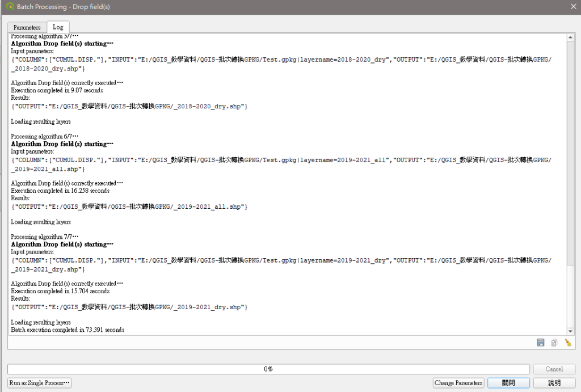Click the 關閉 close button
The image size is (581, 392).
(x=508, y=383)
